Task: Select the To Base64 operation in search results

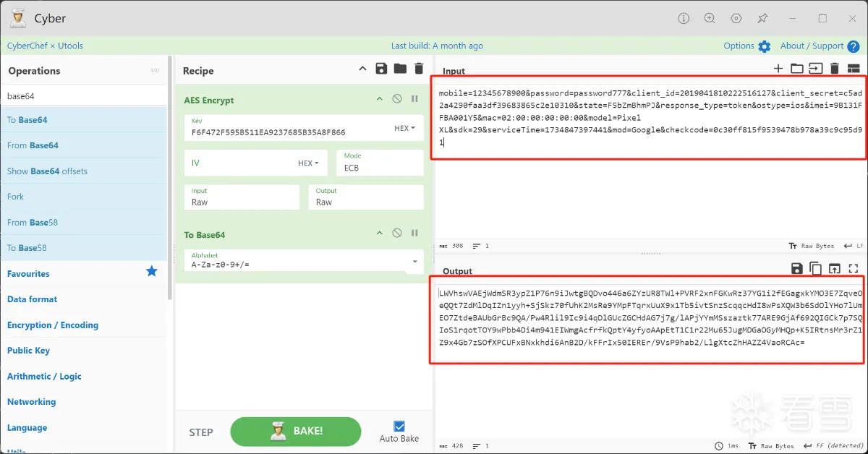Action: point(83,120)
